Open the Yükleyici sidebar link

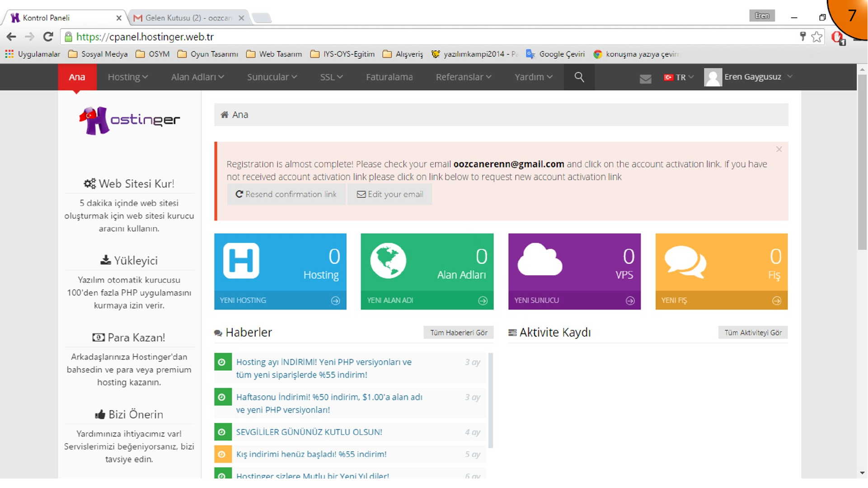129,261
